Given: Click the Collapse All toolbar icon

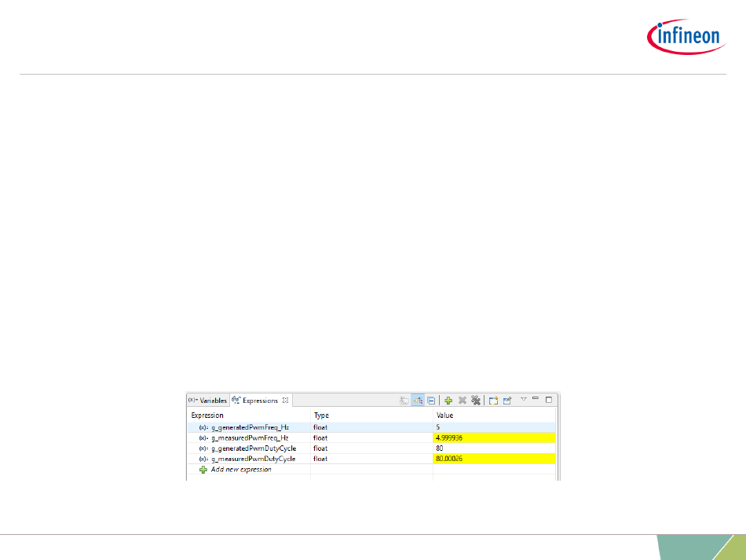Looking at the screenshot, I should 431,401.
